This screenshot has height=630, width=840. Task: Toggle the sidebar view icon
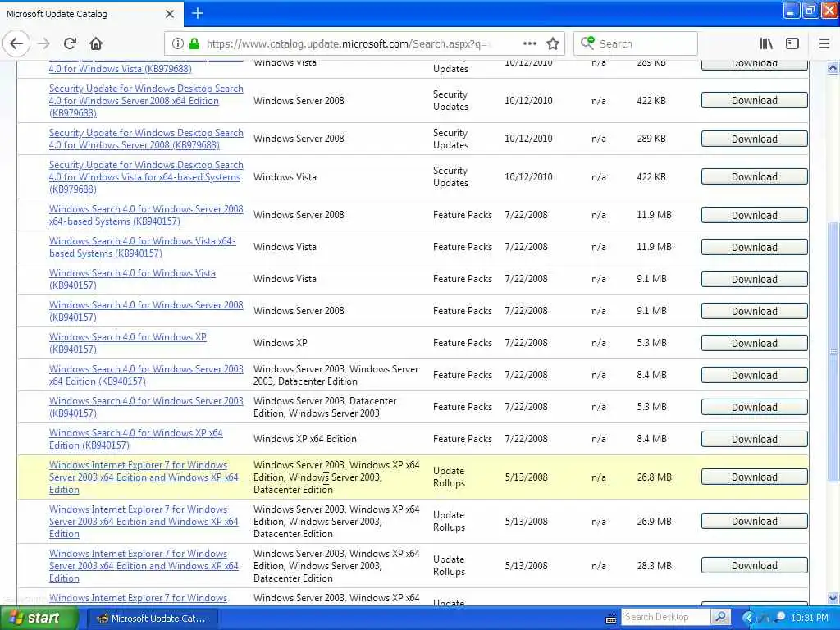pyautogui.click(x=792, y=43)
